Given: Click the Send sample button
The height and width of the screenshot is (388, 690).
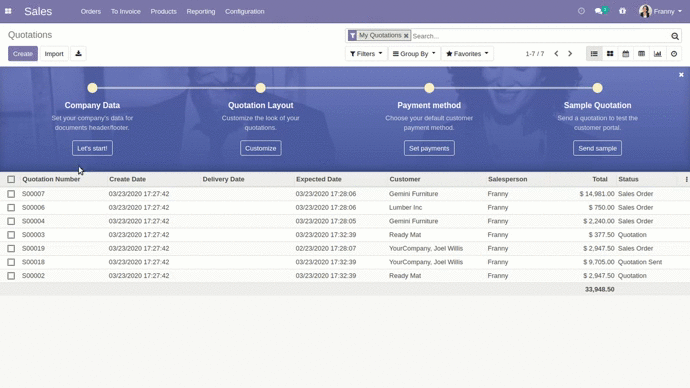Looking at the screenshot, I should [597, 148].
